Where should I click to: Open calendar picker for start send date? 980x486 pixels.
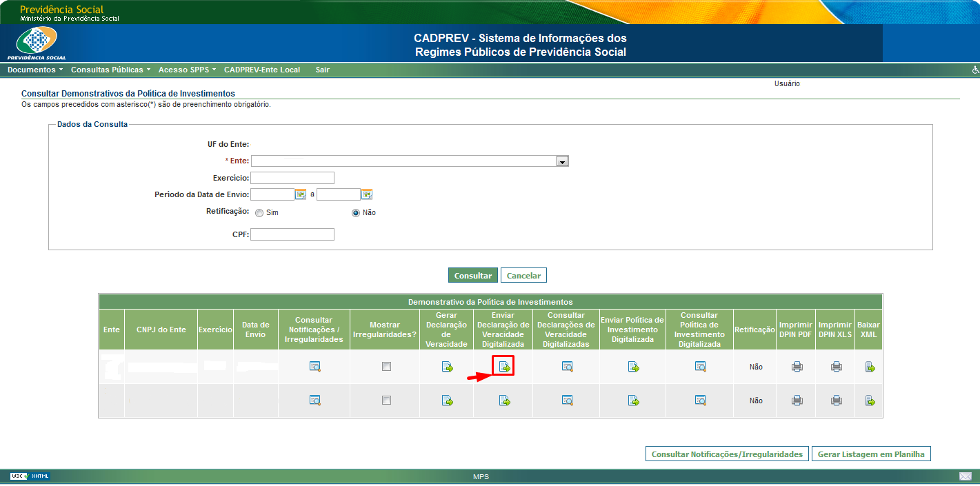point(300,194)
